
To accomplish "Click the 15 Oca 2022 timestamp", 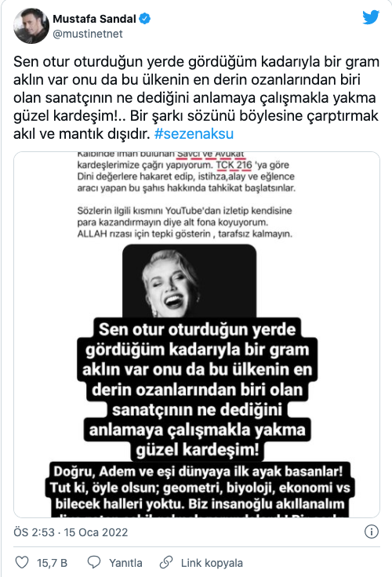I will (x=96, y=532).
